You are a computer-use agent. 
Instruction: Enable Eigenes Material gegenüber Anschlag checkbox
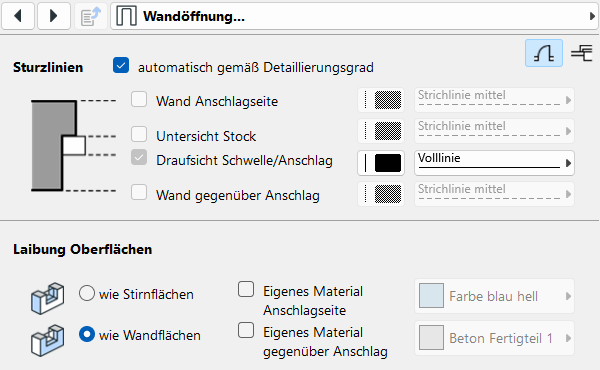pos(246,330)
